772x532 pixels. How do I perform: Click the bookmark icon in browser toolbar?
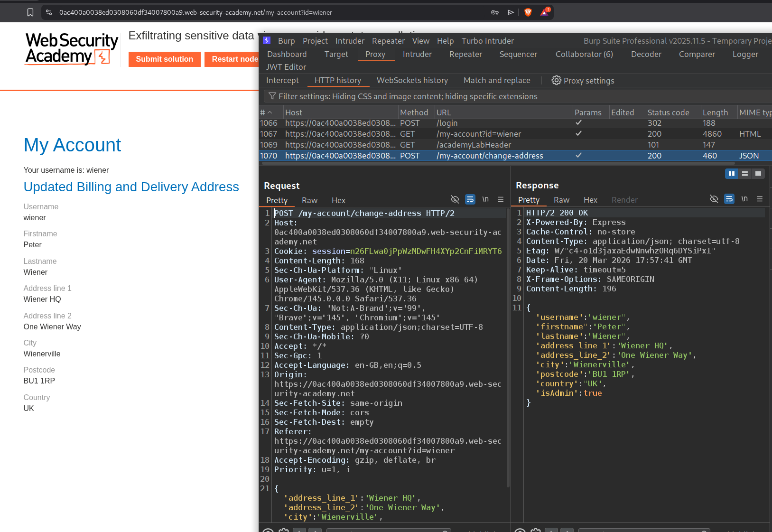[30, 12]
